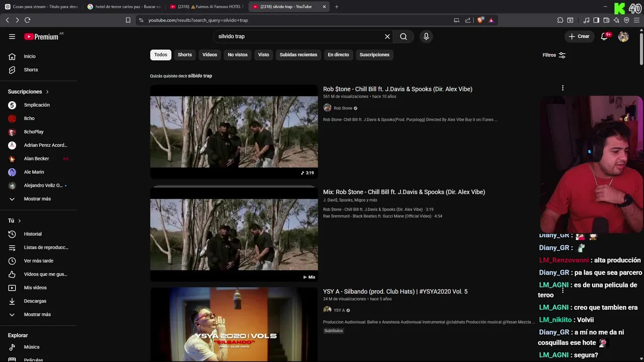
Task: Select the Shorts filter chip
Action: 185,54
